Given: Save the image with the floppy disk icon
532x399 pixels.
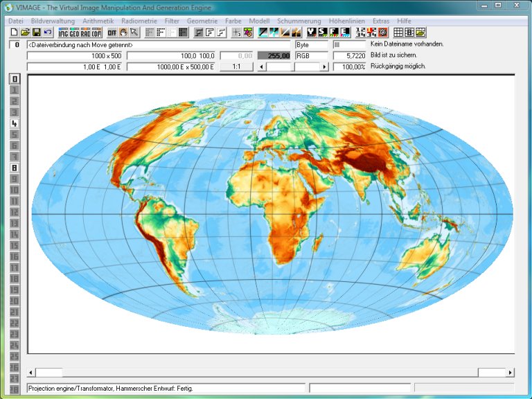Looking at the screenshot, I should coord(36,33).
